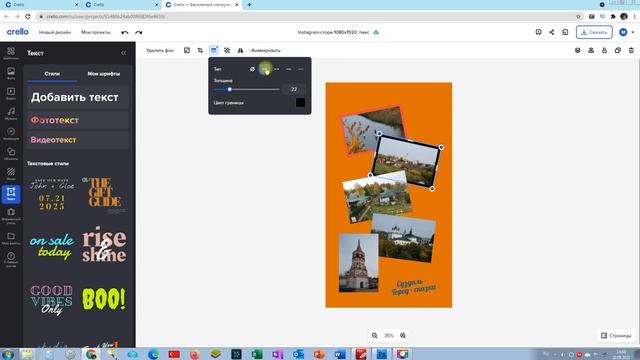Click the Скачать download button
The image size is (640, 360).
click(x=594, y=32)
